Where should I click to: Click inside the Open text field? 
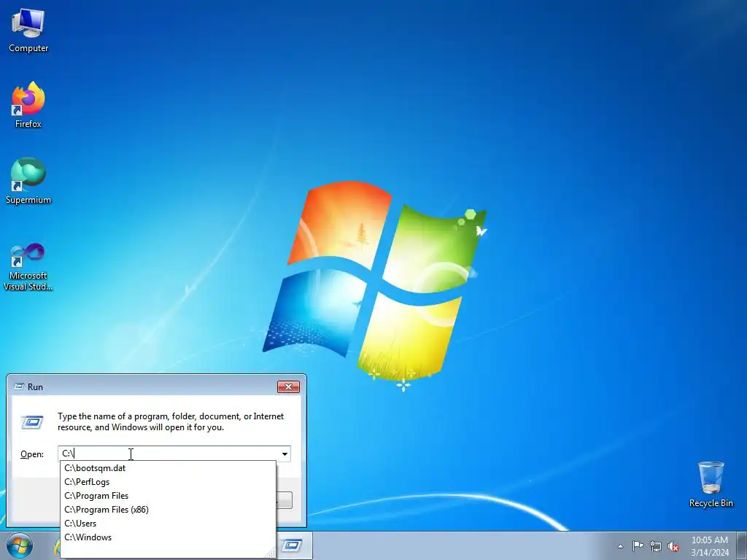click(169, 454)
